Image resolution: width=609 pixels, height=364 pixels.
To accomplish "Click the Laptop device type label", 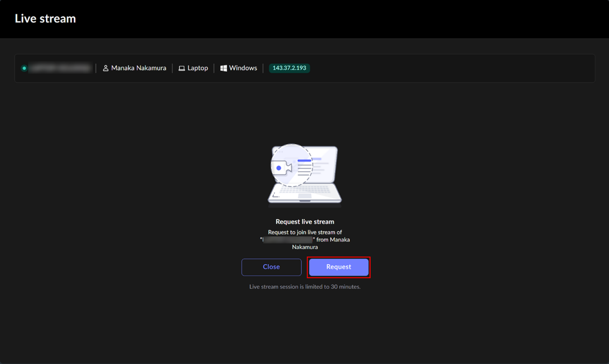I will pyautogui.click(x=197, y=68).
